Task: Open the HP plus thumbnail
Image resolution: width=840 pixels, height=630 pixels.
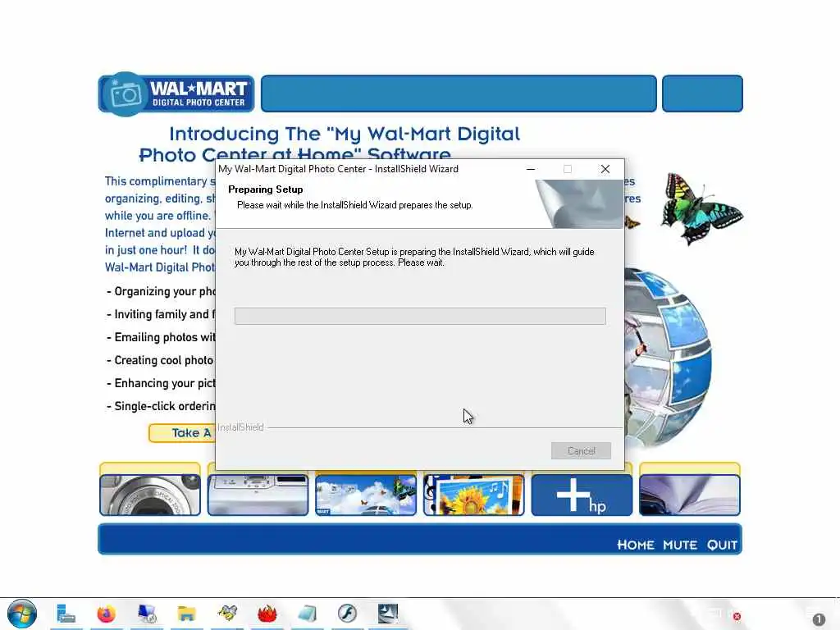Action: tap(582, 495)
